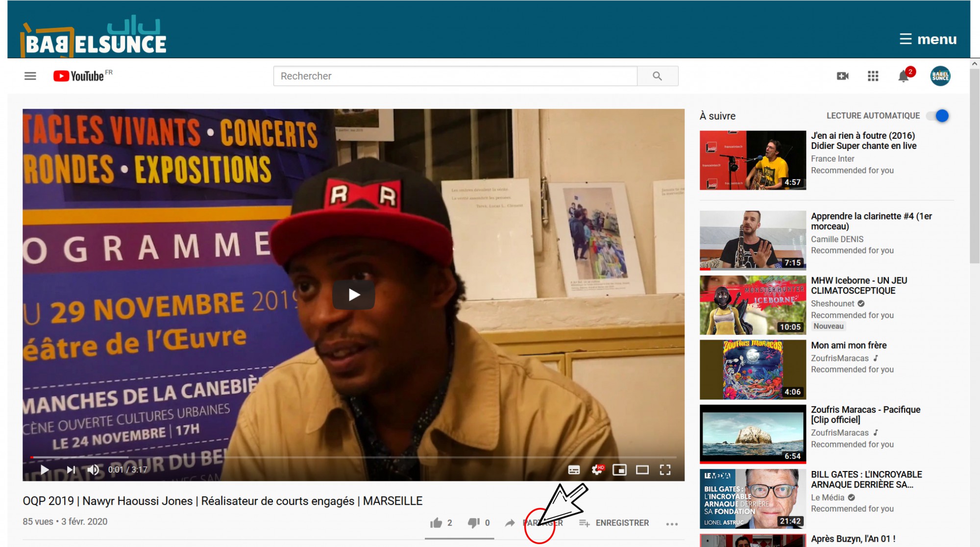This screenshot has height=547, width=980.
Task: Click the Babelsunce site logo
Action: (94, 36)
